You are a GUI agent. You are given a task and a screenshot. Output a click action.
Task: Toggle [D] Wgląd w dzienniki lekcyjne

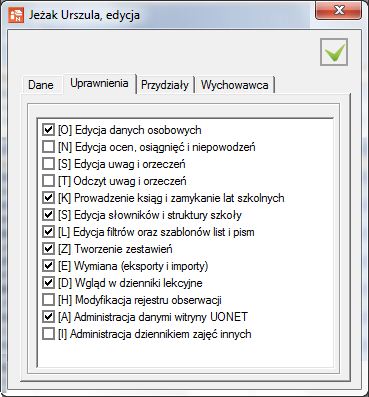click(x=48, y=283)
